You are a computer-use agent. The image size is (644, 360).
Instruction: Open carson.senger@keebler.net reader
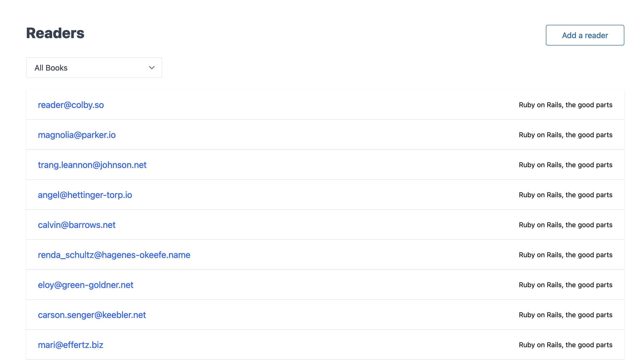(x=92, y=315)
